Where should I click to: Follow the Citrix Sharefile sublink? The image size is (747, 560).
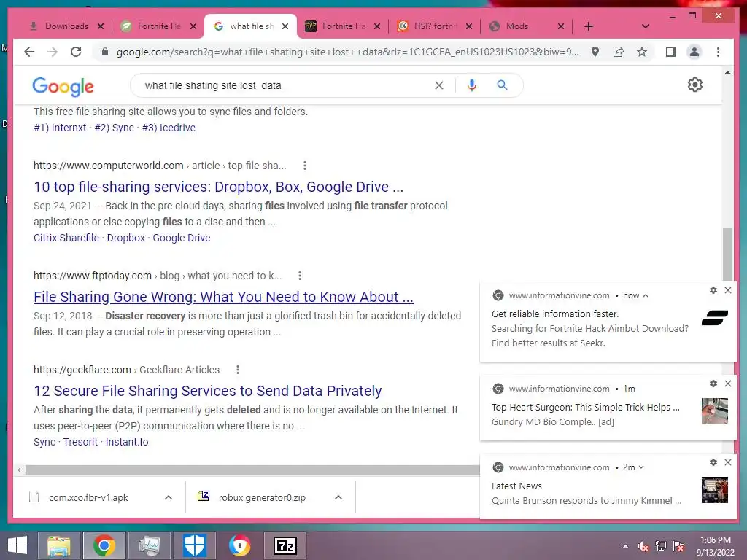click(x=66, y=238)
